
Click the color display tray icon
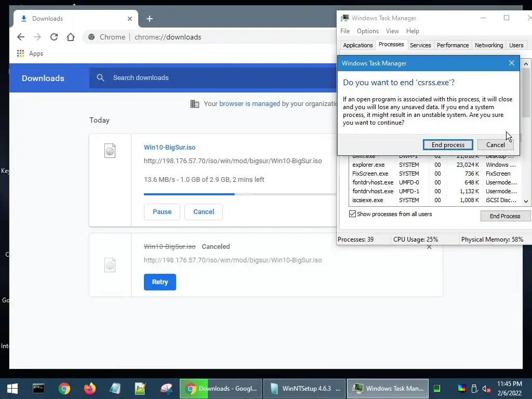click(462, 389)
